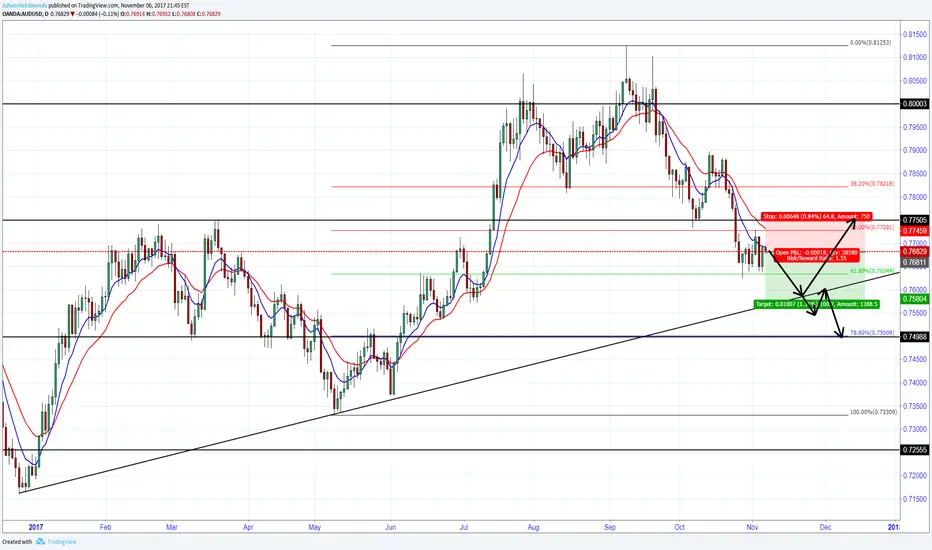Image resolution: width=932 pixels, height=550 pixels.
Task: Click the header open value O:0.76914
Action: pos(132,13)
